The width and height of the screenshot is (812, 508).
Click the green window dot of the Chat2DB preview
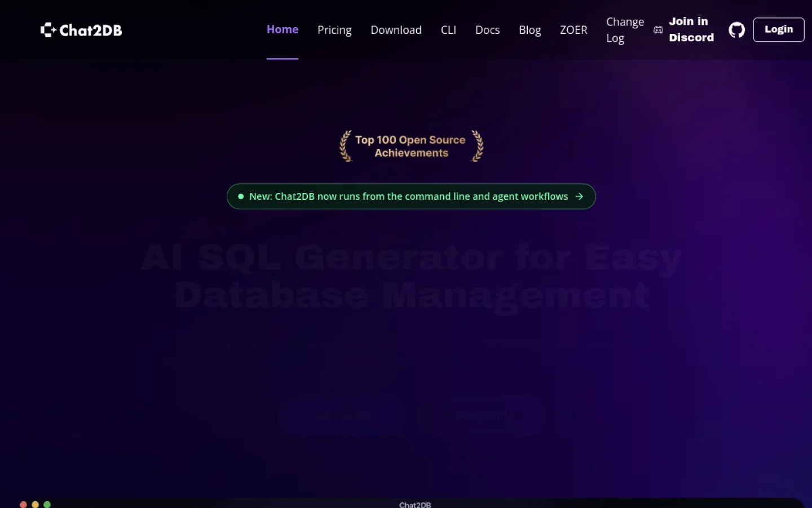pos(47,505)
